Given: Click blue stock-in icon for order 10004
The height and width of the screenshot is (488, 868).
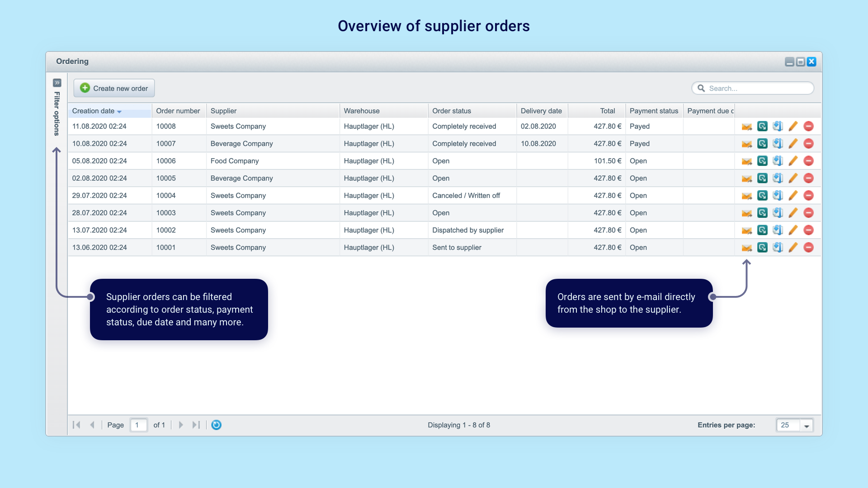Looking at the screenshot, I should tap(778, 196).
